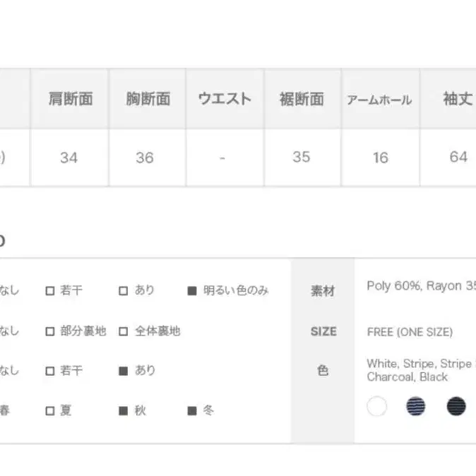Check the 全体裏地 option
476x476 pixels.
[x=124, y=331]
